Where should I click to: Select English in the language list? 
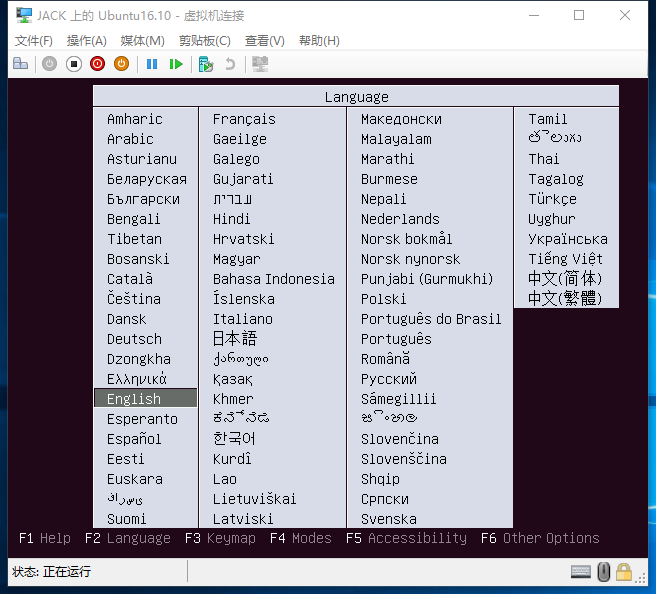coord(134,399)
